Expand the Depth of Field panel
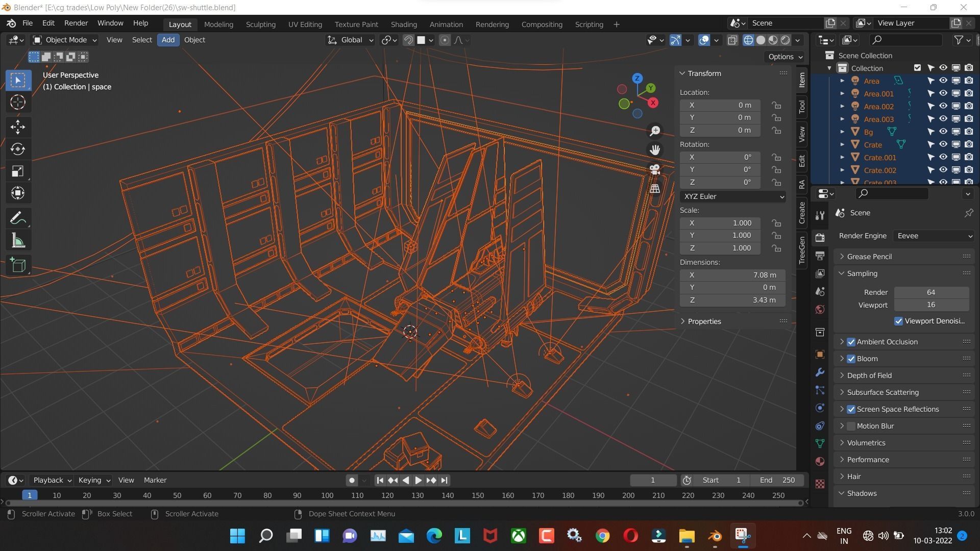Screen dimensions: 980x551 [x=869, y=375]
